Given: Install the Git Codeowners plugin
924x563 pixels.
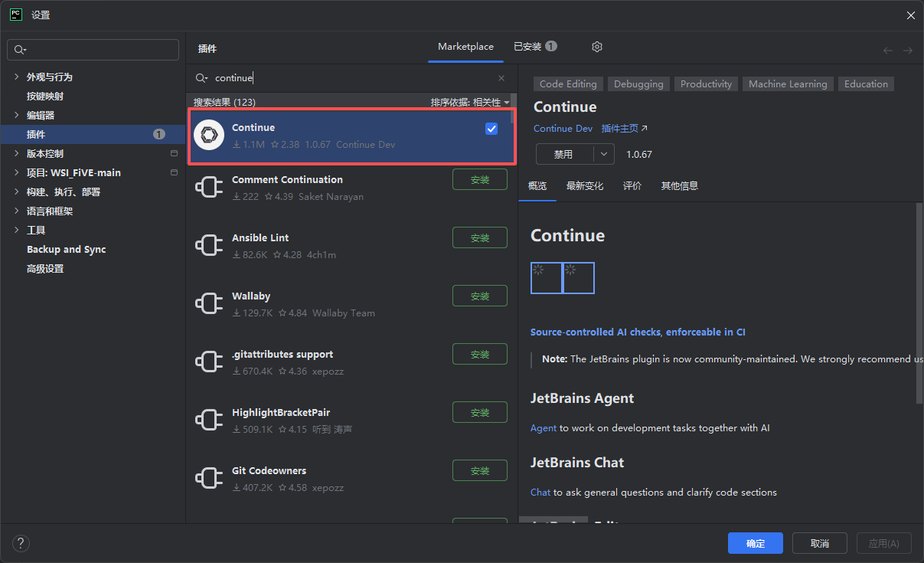Looking at the screenshot, I should (x=480, y=470).
